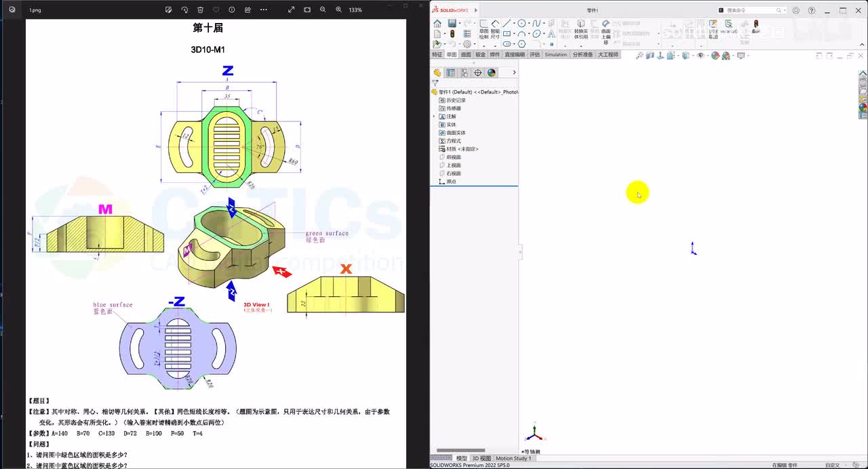Zoom in with magnifier plus in Photos
This screenshot has width=868, height=469.
coord(338,10)
